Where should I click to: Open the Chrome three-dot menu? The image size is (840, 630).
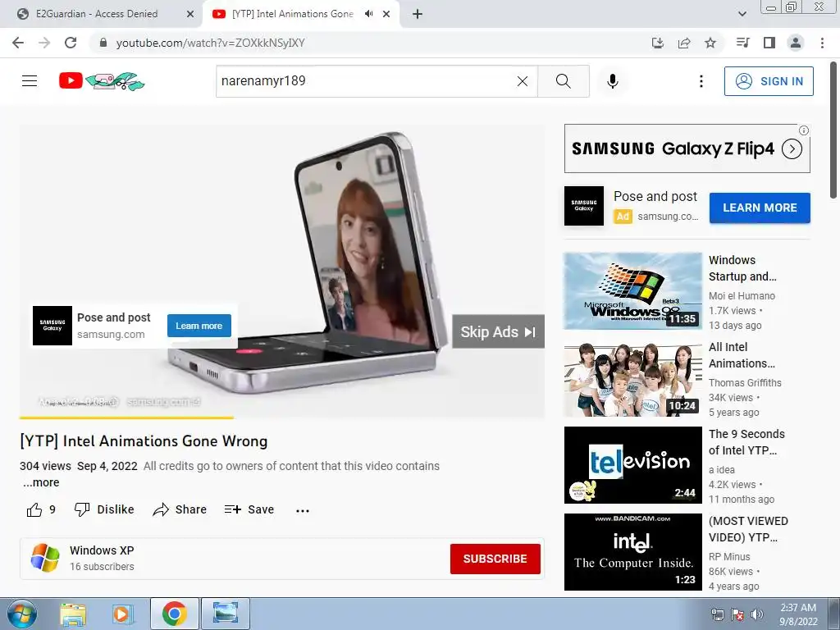click(822, 43)
